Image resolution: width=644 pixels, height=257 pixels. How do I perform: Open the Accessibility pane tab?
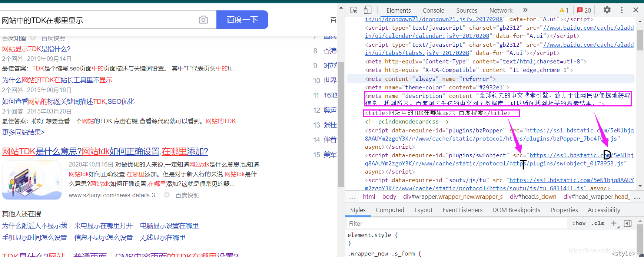[x=604, y=210]
